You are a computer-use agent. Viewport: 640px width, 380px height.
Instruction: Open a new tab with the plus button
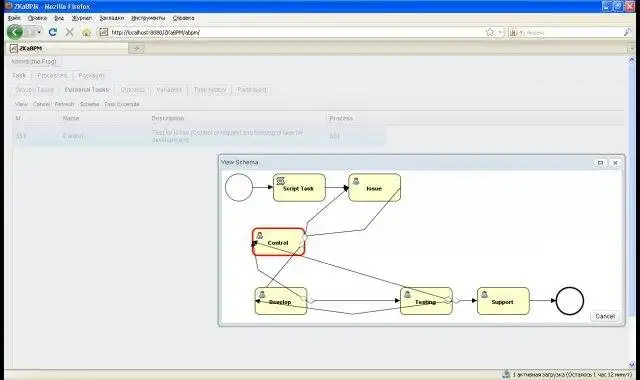coord(136,48)
